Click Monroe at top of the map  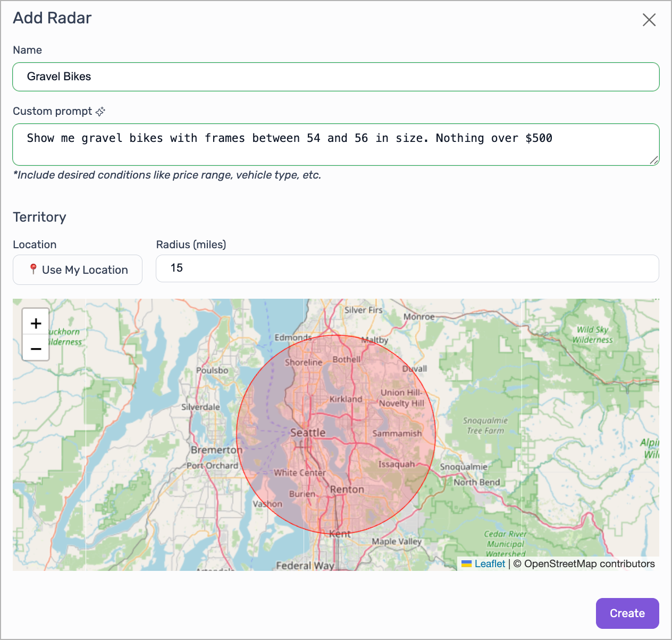tap(418, 317)
